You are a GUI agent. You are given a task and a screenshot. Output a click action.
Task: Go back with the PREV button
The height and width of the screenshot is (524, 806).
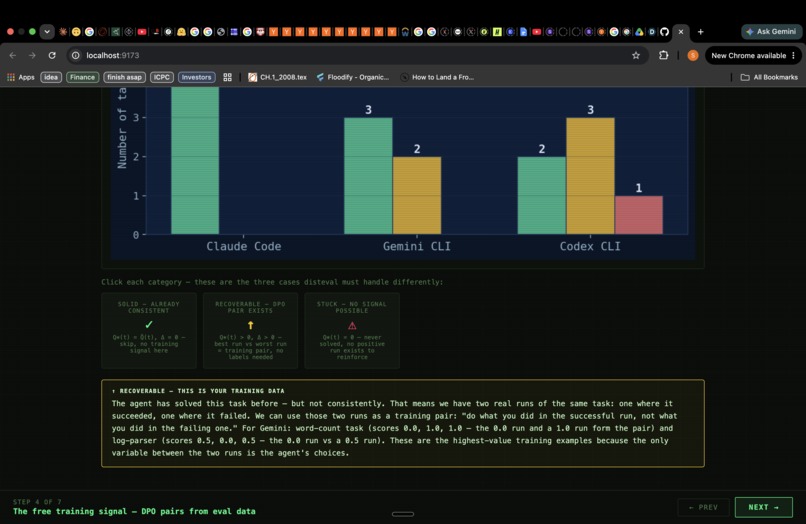click(703, 507)
